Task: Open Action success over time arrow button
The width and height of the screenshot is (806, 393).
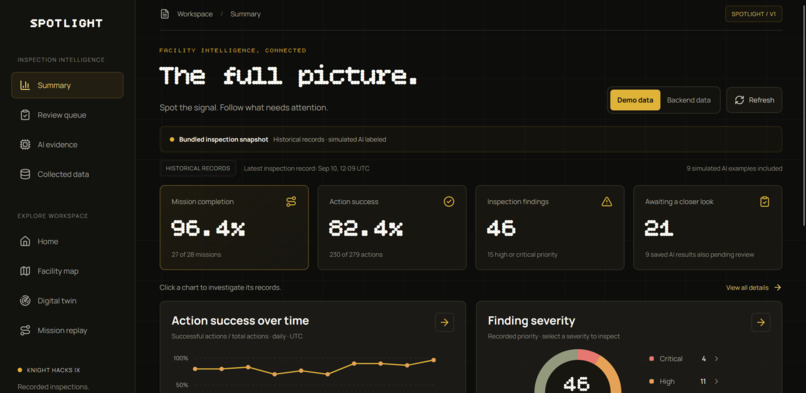Action: [x=445, y=323]
